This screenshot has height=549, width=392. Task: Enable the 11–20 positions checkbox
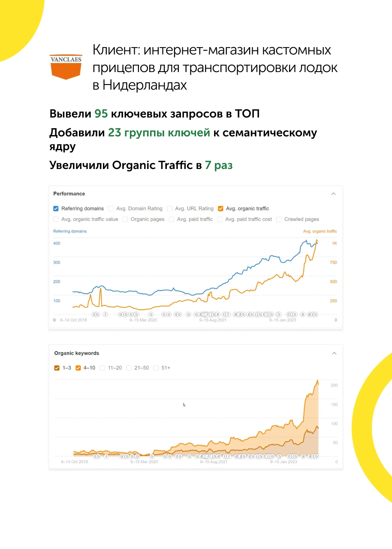[x=103, y=368]
